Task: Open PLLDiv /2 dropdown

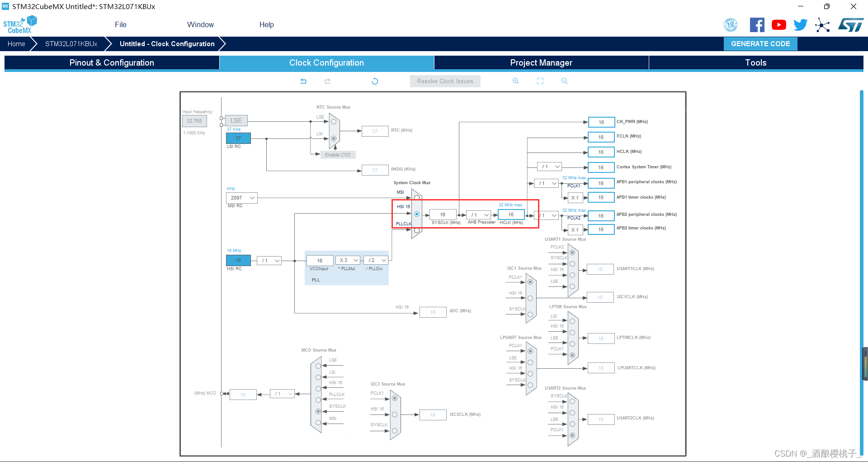Action: 376,260
